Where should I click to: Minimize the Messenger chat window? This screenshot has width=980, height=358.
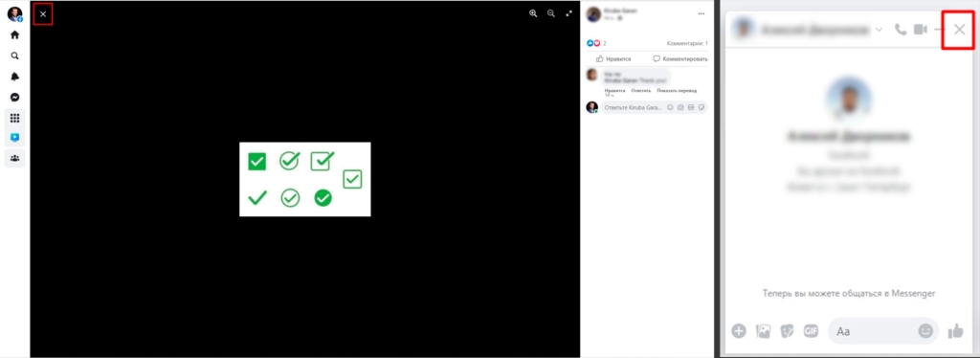[939, 30]
